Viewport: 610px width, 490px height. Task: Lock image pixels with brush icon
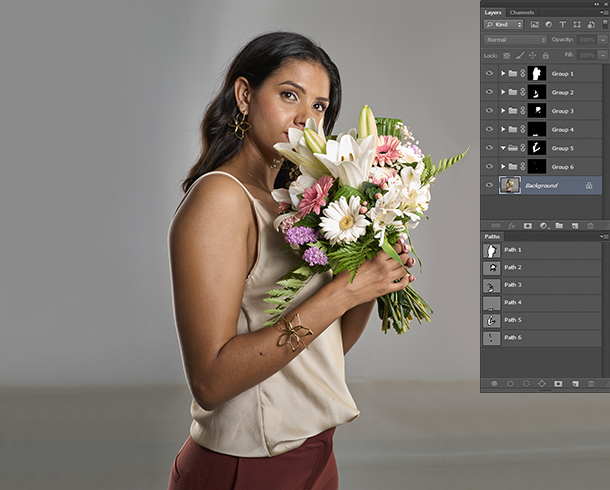pyautogui.click(x=520, y=56)
